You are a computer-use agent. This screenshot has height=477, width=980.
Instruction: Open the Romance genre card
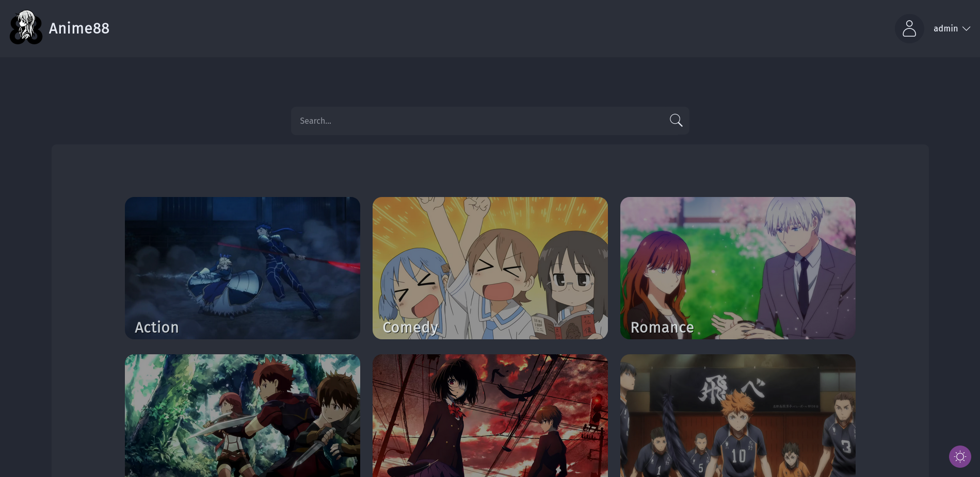pos(738,268)
